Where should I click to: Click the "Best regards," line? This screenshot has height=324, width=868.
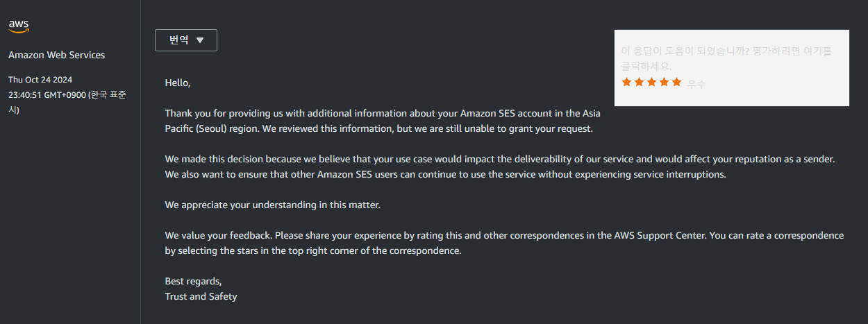pos(193,281)
